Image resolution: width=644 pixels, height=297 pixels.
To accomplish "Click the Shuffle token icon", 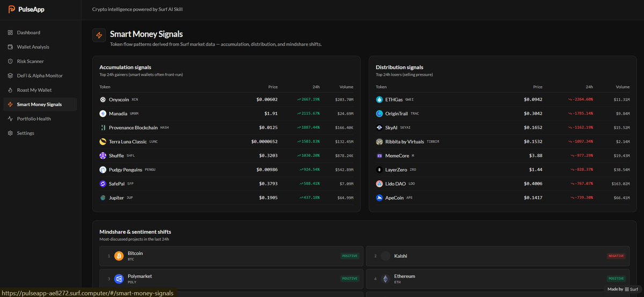I will pyautogui.click(x=103, y=155).
